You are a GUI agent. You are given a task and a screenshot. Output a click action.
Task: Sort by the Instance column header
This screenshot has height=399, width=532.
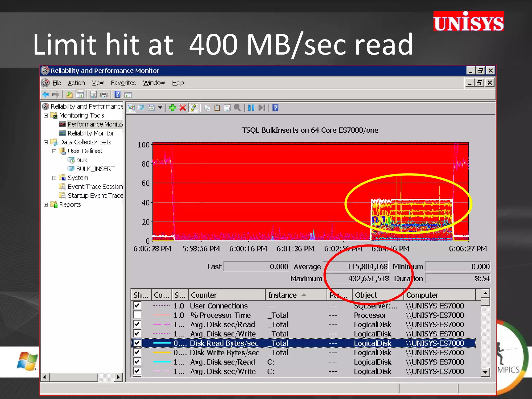[296, 295]
